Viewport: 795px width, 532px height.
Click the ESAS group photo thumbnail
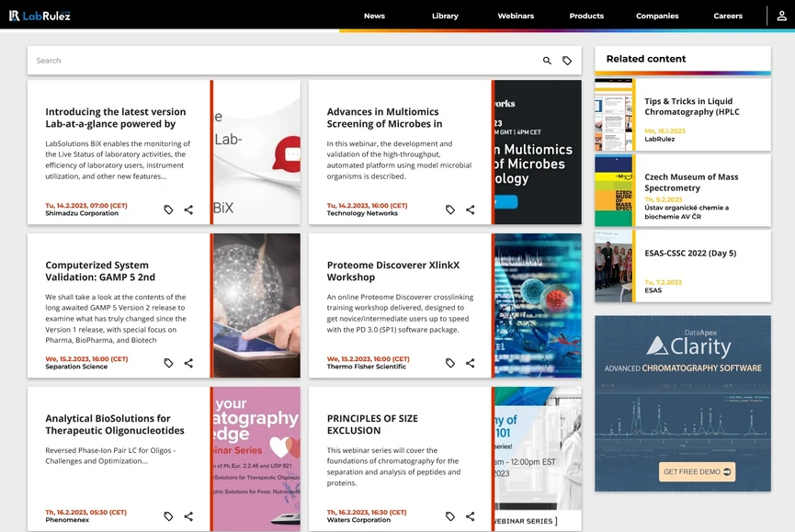614,266
